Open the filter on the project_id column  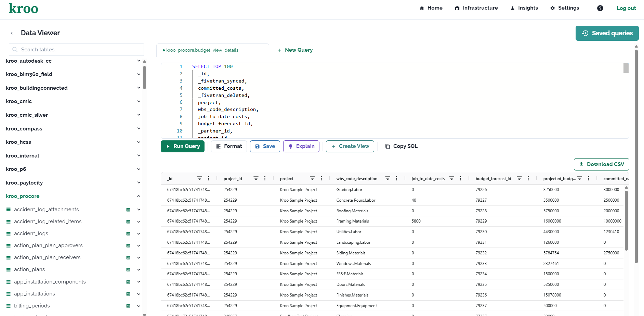point(256,178)
